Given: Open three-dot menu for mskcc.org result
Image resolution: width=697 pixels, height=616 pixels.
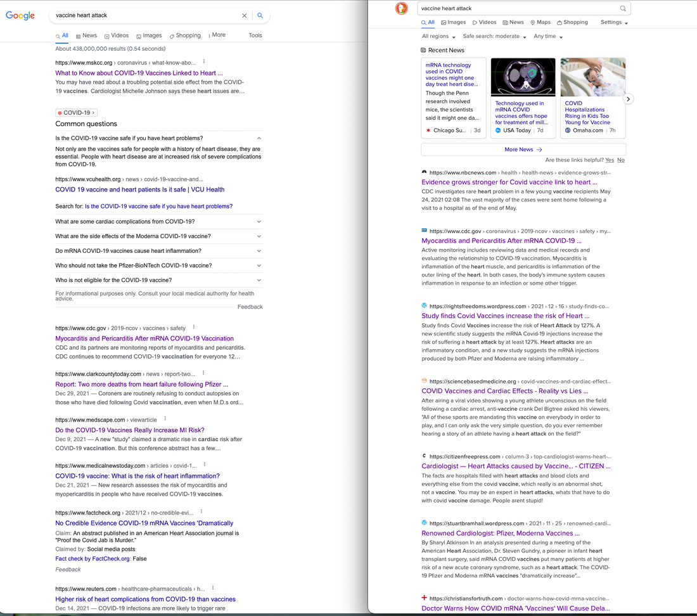Looking at the screenshot, I should click(204, 62).
